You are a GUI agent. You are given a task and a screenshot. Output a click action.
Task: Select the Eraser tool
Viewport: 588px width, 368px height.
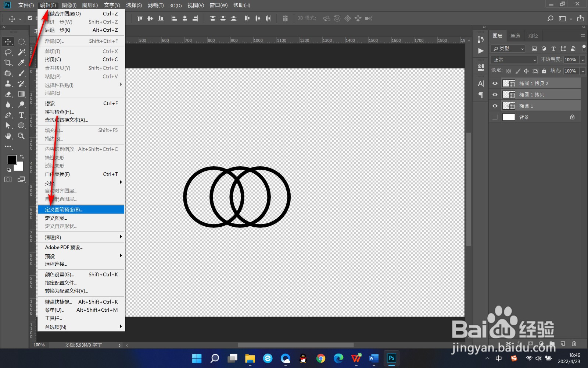8,94
